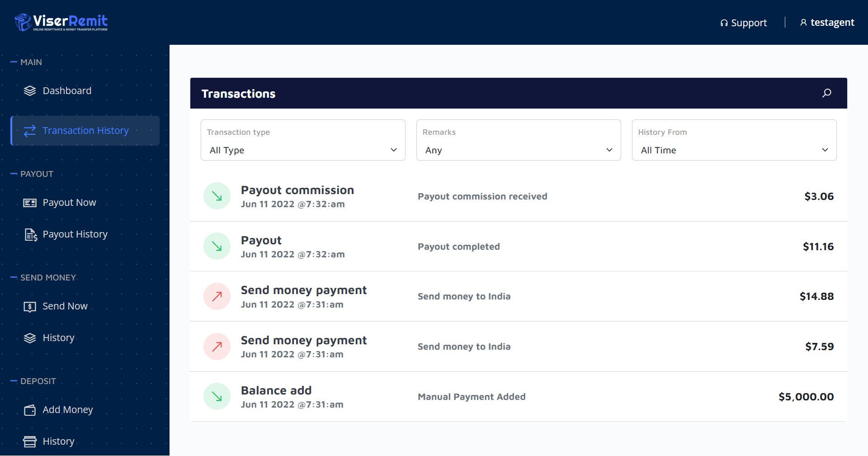Image resolution: width=868 pixels, height=456 pixels.
Task: Open History under Send Money section
Action: pyautogui.click(x=58, y=338)
